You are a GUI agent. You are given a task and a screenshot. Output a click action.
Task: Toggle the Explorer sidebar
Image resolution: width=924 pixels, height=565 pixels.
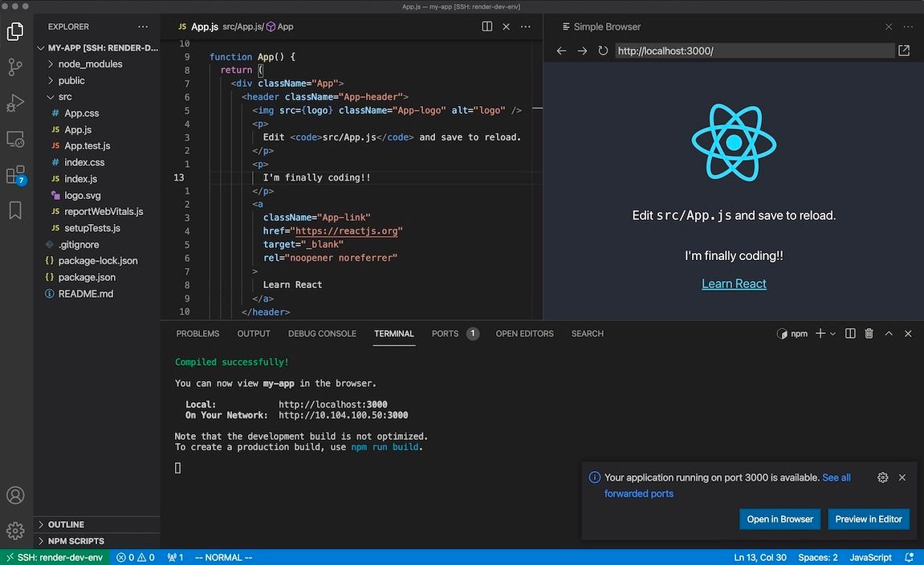(x=15, y=30)
